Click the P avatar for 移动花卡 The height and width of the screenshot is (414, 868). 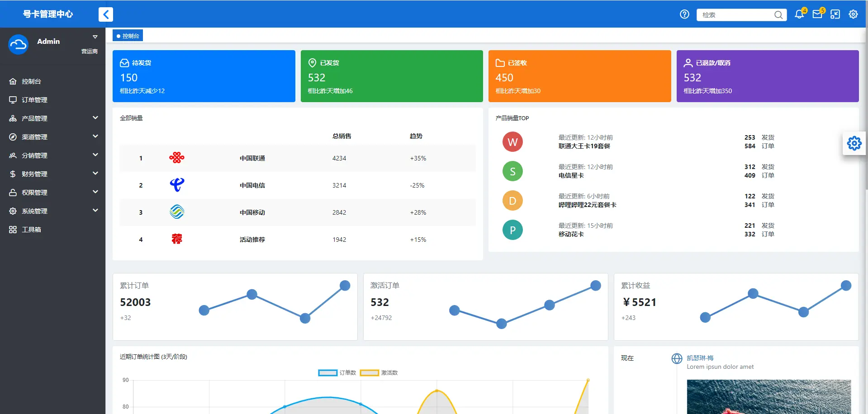[512, 230]
